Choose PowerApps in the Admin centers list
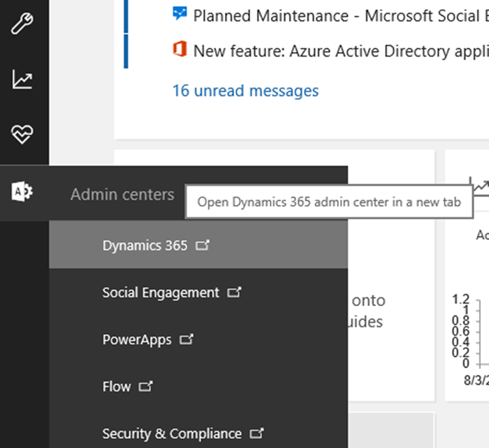Viewport: 489px width, 448px height. point(137,339)
